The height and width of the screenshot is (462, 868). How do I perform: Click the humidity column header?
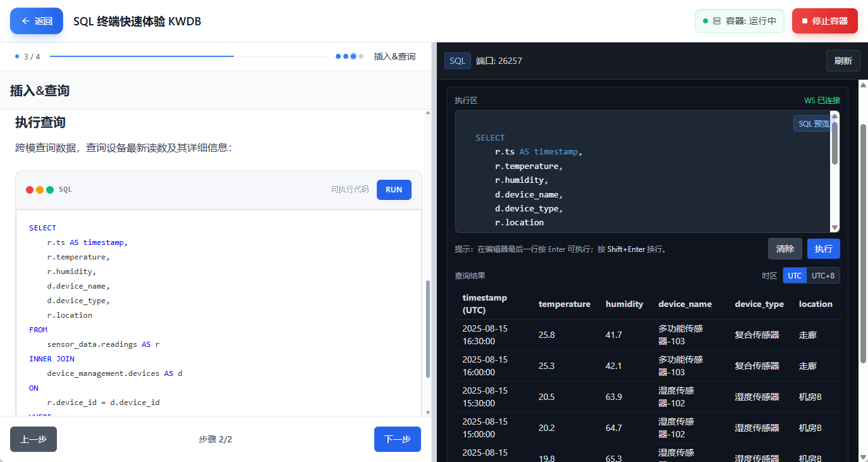(x=625, y=304)
